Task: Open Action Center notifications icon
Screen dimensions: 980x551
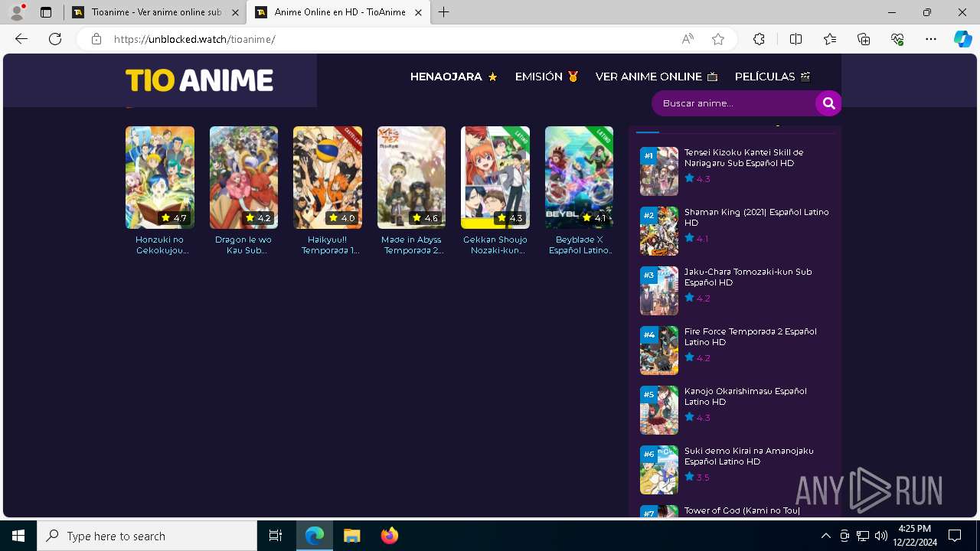Action: 955,536
